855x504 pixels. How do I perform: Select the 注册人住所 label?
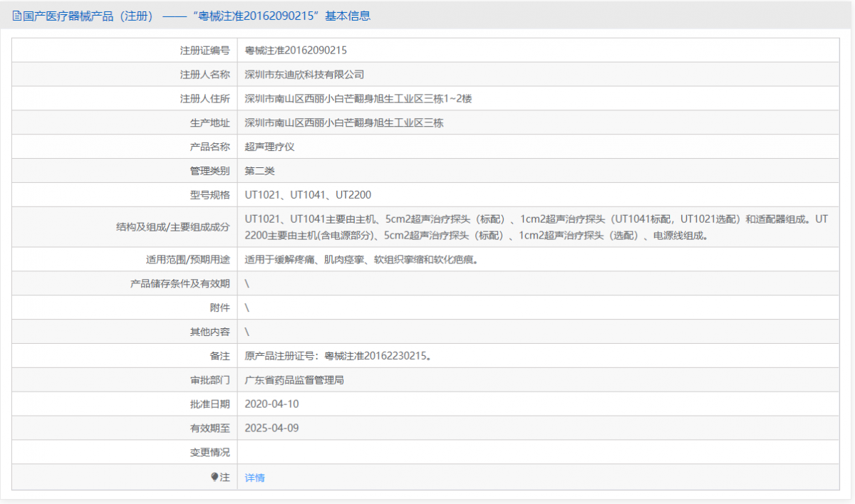[205, 99]
